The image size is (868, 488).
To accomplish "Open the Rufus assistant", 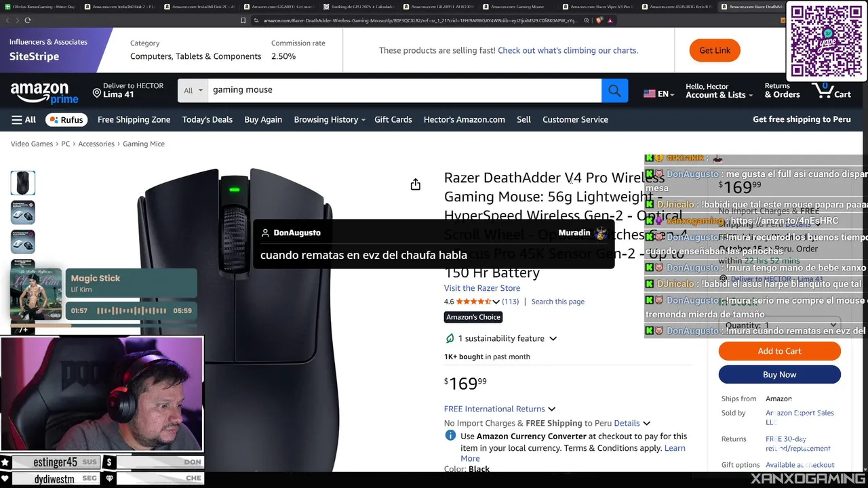I will (66, 119).
